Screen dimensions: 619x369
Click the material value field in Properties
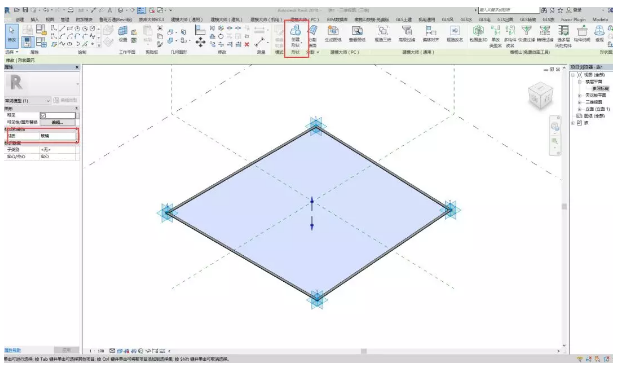(58, 136)
